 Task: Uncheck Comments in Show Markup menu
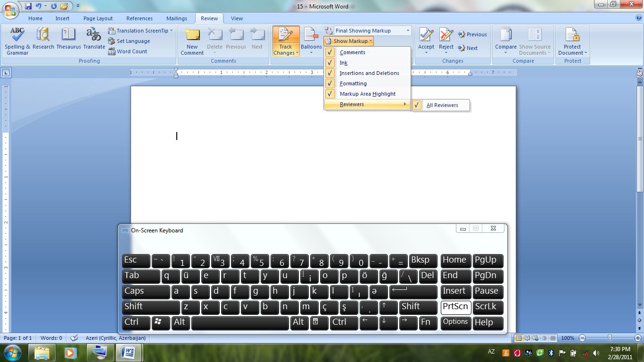coord(367,52)
